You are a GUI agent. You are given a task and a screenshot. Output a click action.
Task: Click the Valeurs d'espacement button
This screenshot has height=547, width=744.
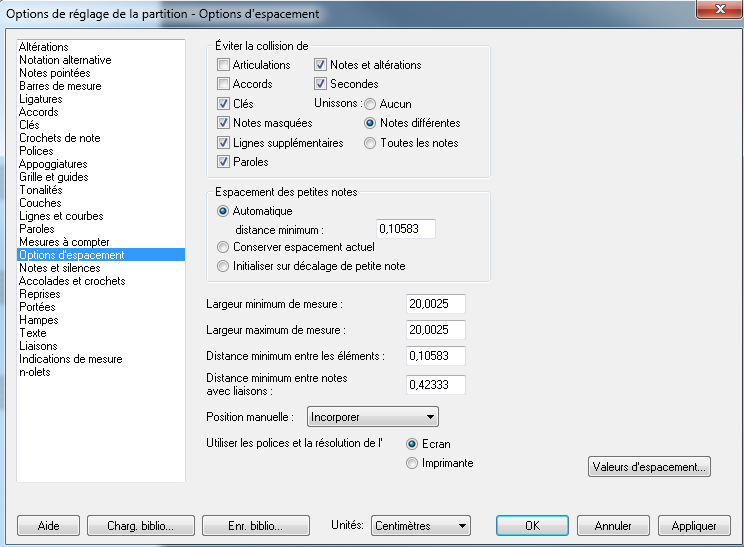click(649, 467)
